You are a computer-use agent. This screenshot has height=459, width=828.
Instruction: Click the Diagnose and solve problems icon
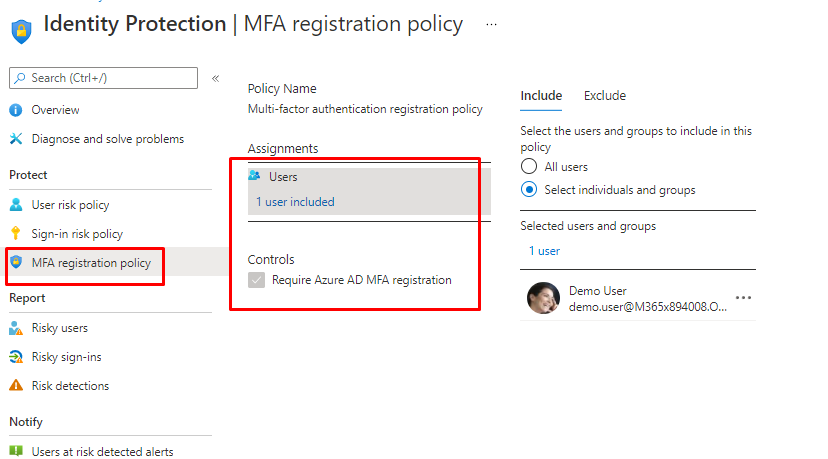16,139
